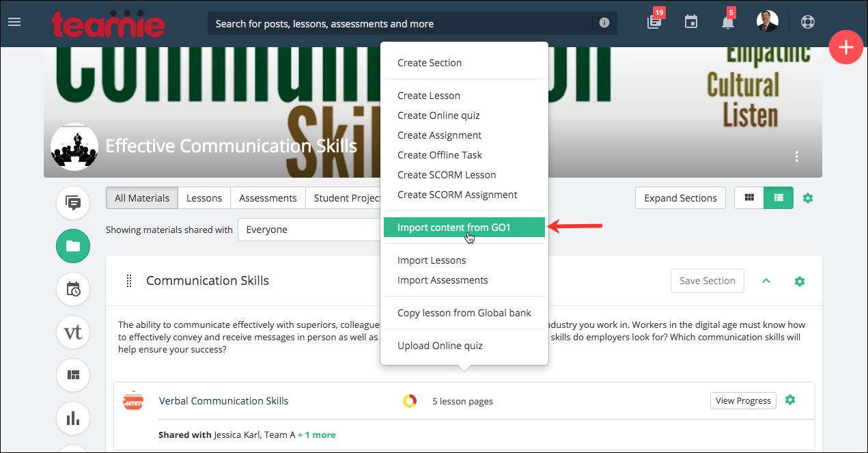Click the Teamie logo

(108, 23)
